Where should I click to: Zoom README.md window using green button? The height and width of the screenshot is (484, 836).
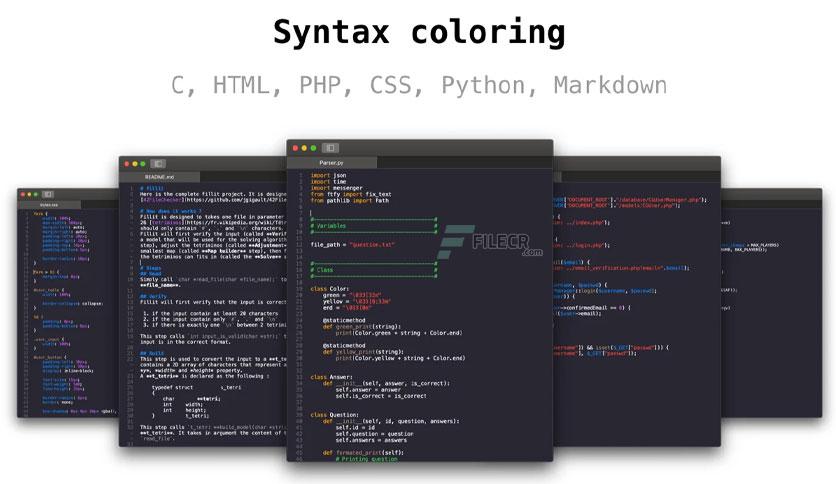pos(142,164)
